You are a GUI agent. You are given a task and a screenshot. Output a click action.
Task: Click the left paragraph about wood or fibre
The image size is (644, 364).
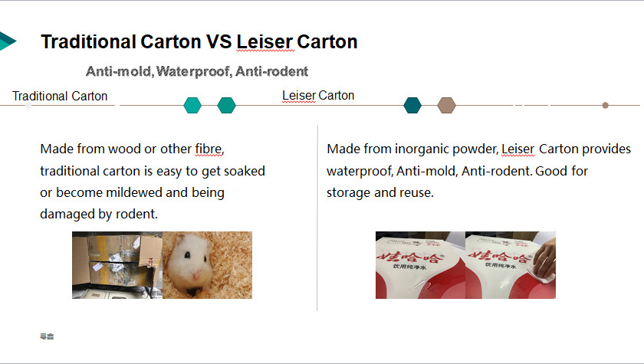click(x=153, y=182)
